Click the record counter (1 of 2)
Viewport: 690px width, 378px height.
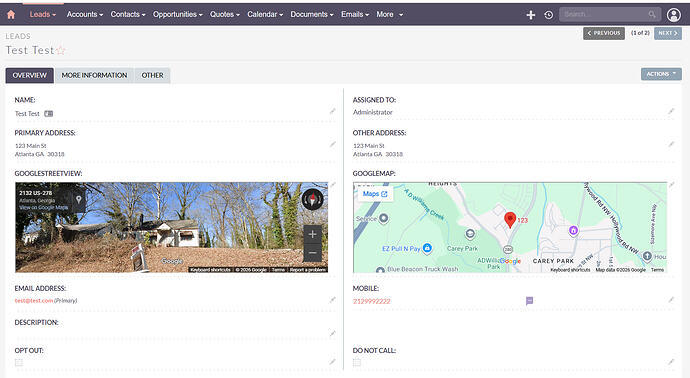(x=640, y=33)
